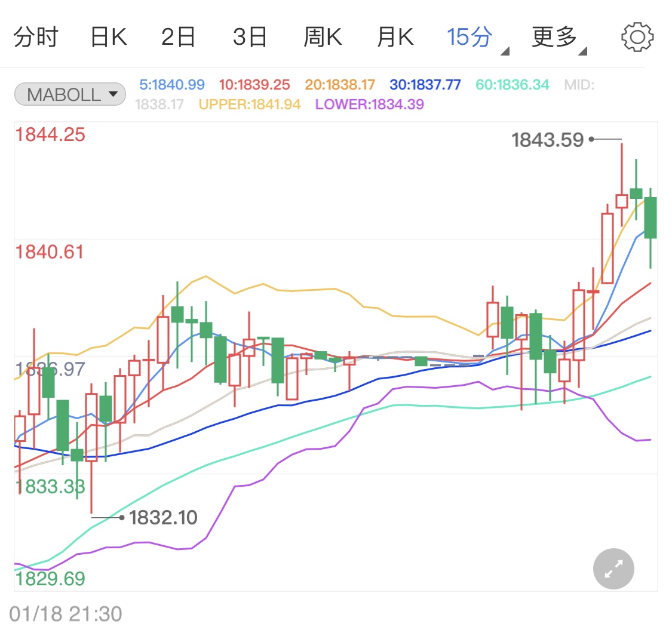
Task: Open the 月K monthly chart tab
Action: 395,37
